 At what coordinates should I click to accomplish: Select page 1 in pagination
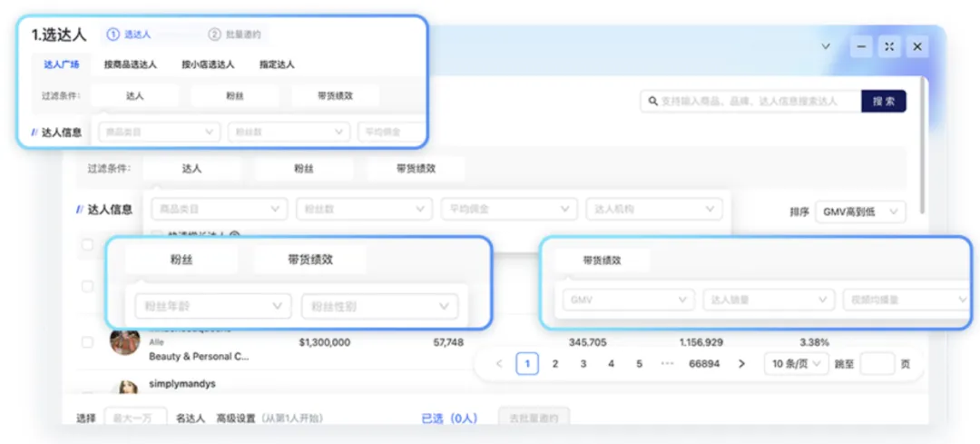point(527,363)
